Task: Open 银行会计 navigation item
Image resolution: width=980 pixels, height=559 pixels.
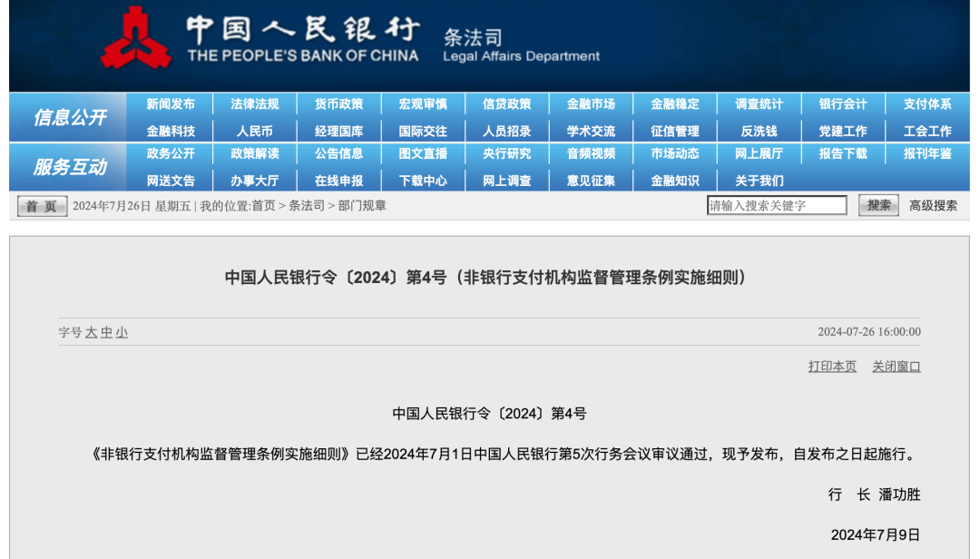Action: [843, 104]
